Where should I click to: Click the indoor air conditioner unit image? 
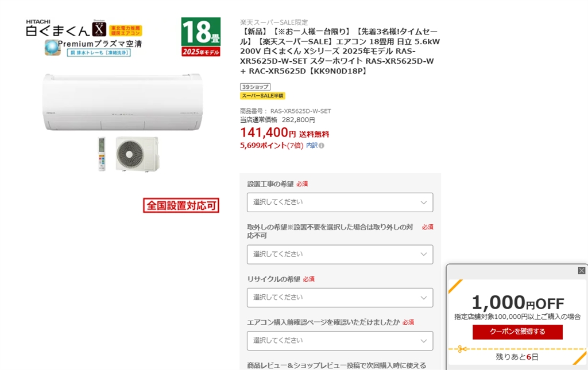pyautogui.click(x=122, y=102)
